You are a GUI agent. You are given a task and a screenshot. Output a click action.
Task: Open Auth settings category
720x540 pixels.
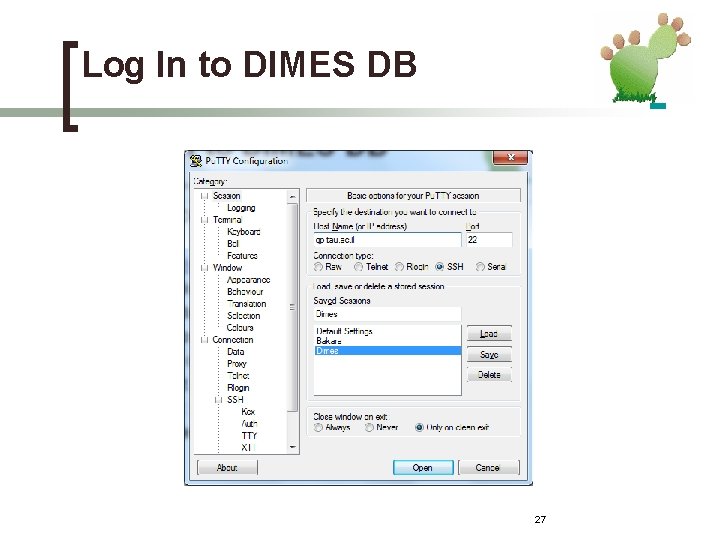pyautogui.click(x=249, y=424)
